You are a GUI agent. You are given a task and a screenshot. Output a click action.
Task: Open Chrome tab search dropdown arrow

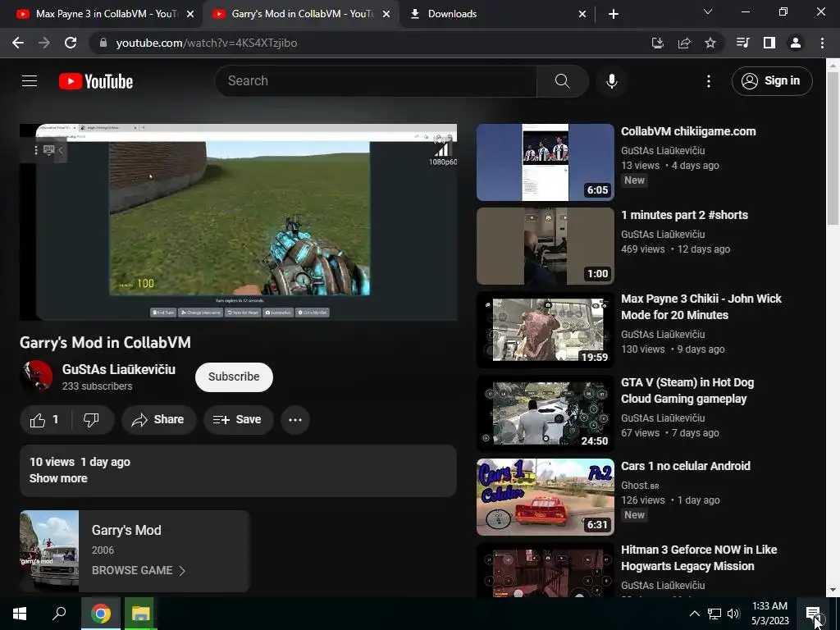(x=708, y=11)
